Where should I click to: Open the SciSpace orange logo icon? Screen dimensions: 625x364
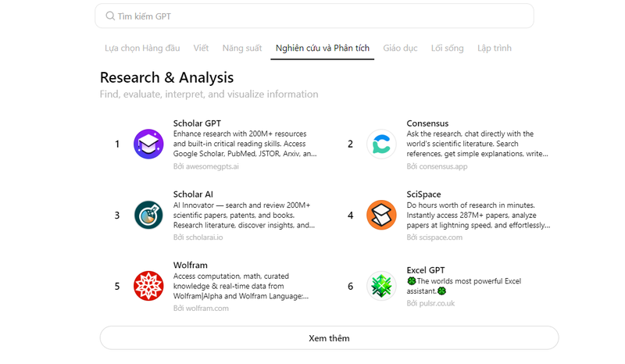381,215
